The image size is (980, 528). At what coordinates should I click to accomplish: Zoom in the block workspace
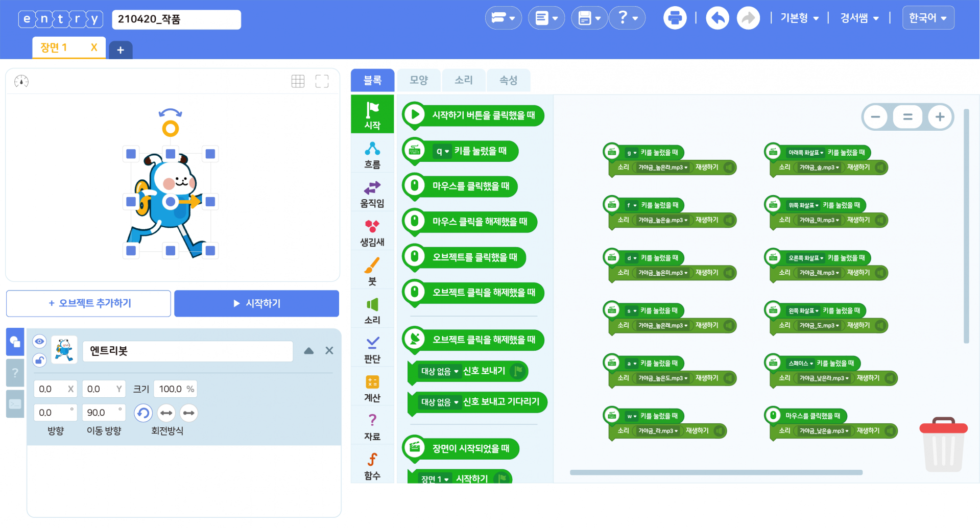point(940,117)
